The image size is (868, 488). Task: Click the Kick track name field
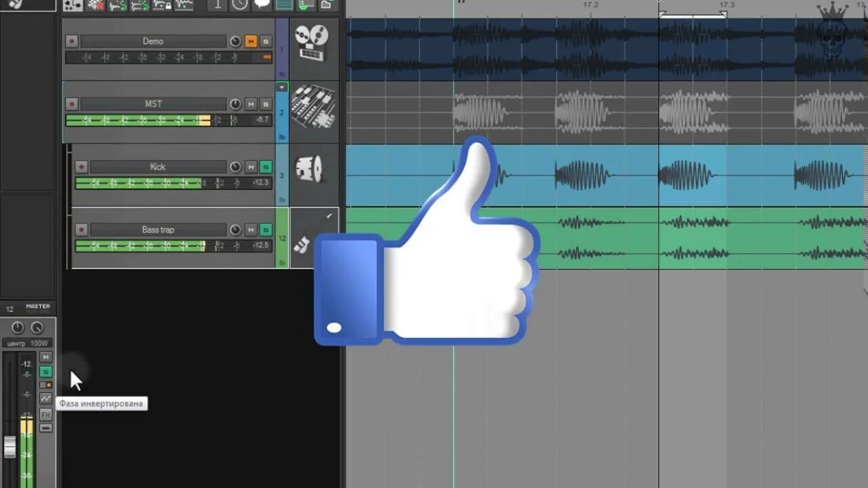coord(158,167)
